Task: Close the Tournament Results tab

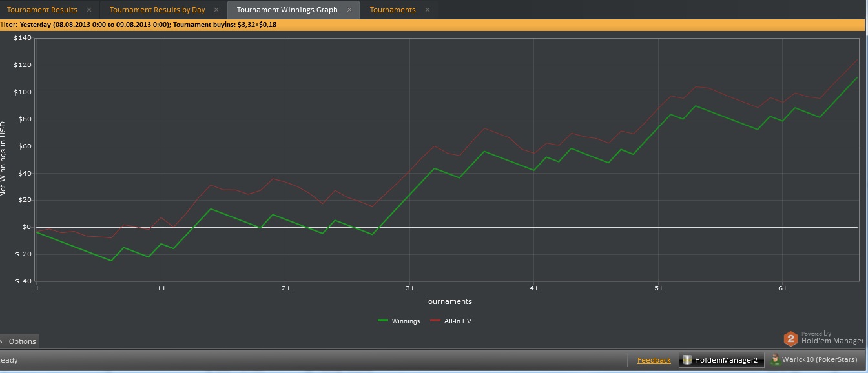Action: click(x=89, y=10)
